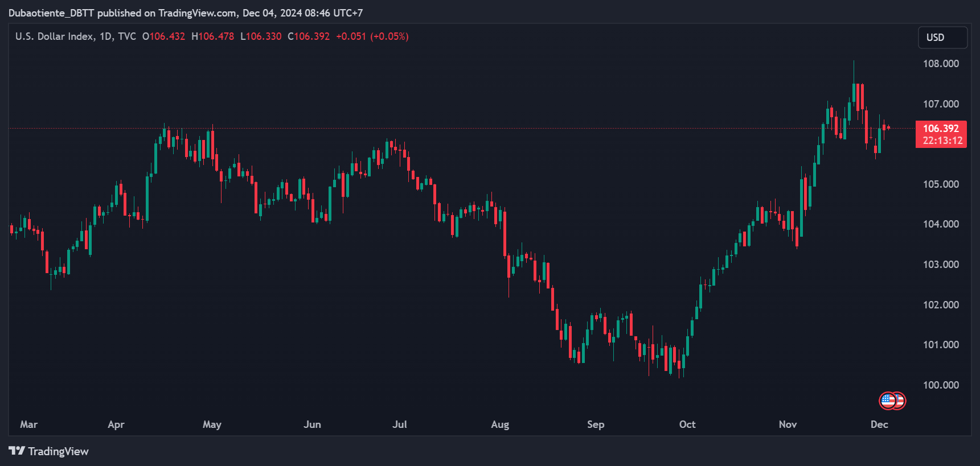Click the Mar label on time axis
The width and height of the screenshot is (980, 466).
pyautogui.click(x=28, y=424)
